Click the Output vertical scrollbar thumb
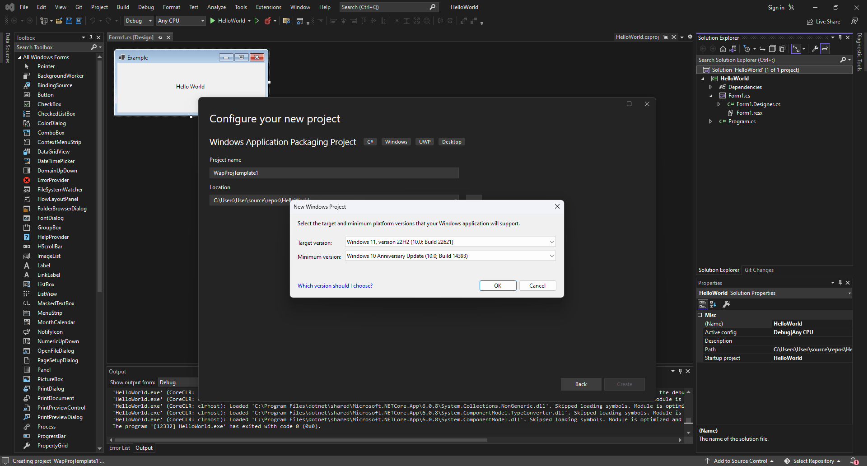 click(688, 420)
